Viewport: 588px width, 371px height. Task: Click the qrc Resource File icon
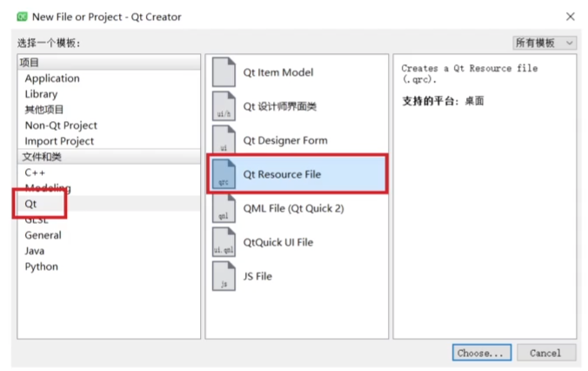pyautogui.click(x=224, y=174)
